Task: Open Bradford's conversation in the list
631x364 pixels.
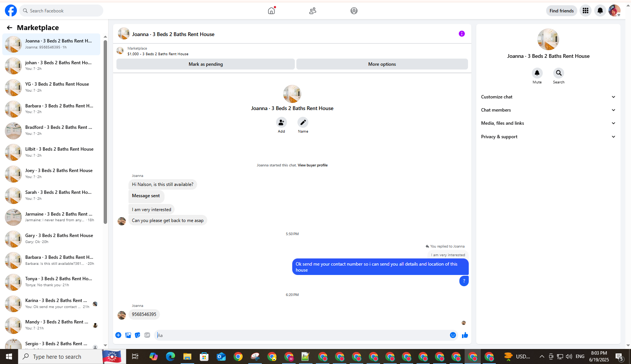Action: (51, 131)
